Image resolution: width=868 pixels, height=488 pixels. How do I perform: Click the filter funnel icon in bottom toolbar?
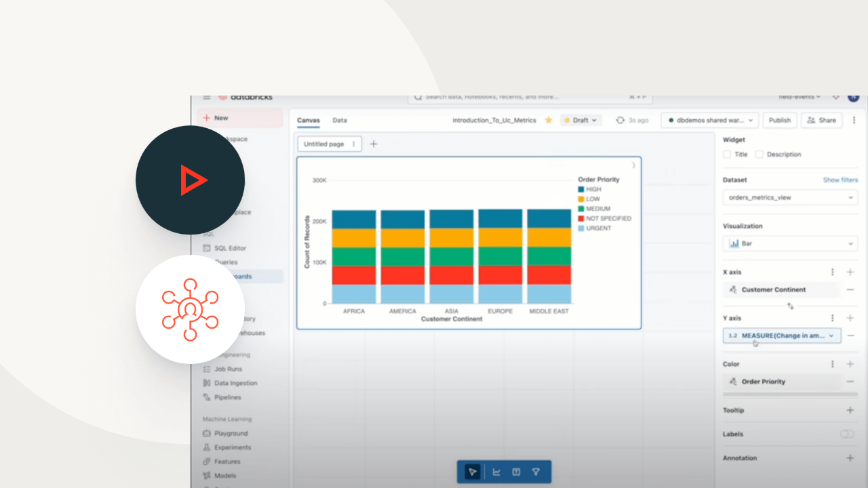click(536, 472)
